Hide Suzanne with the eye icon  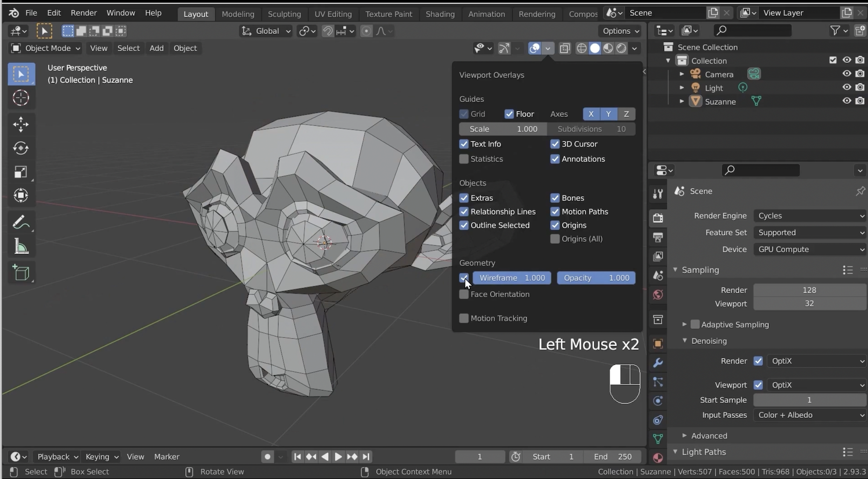(x=847, y=101)
